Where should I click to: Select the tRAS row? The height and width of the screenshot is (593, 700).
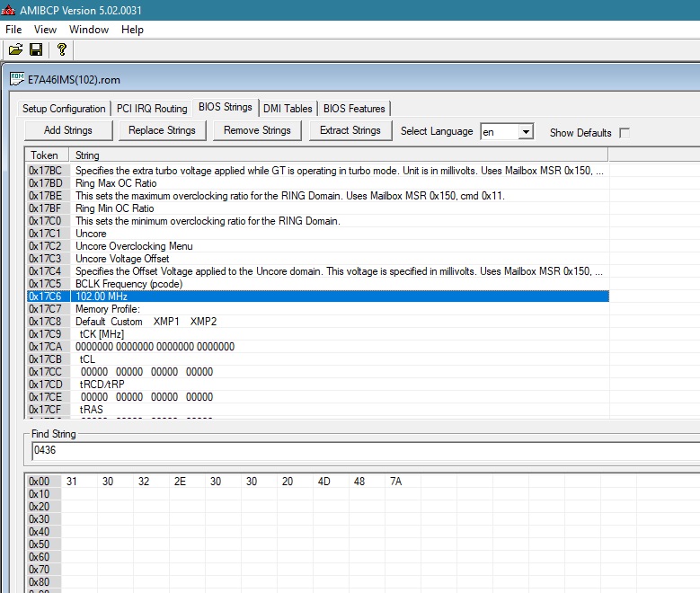317,410
